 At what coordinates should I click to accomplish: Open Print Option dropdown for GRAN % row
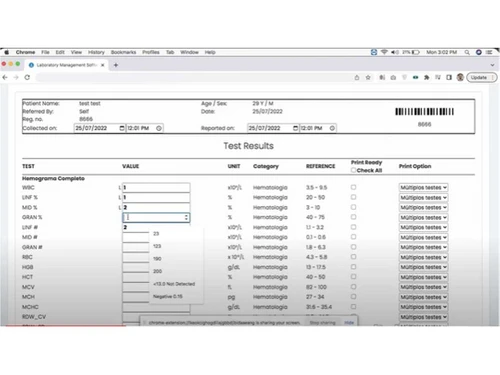(x=423, y=218)
